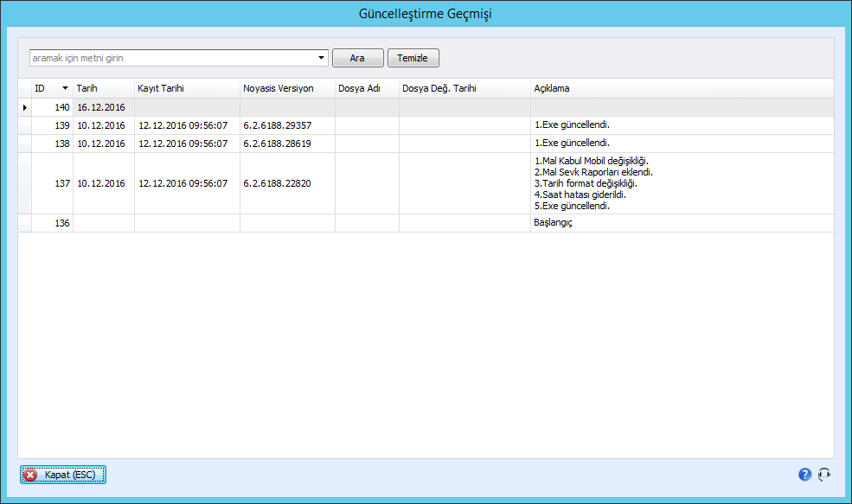This screenshot has height=504, width=852.
Task: Select the ID cell 137
Action: coord(52,183)
